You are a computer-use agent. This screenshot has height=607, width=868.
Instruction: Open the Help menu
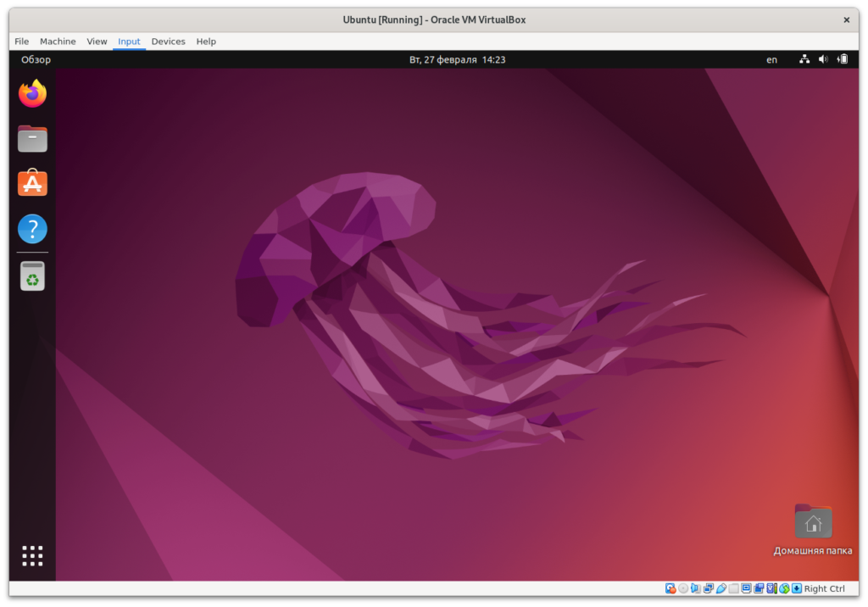tap(206, 42)
